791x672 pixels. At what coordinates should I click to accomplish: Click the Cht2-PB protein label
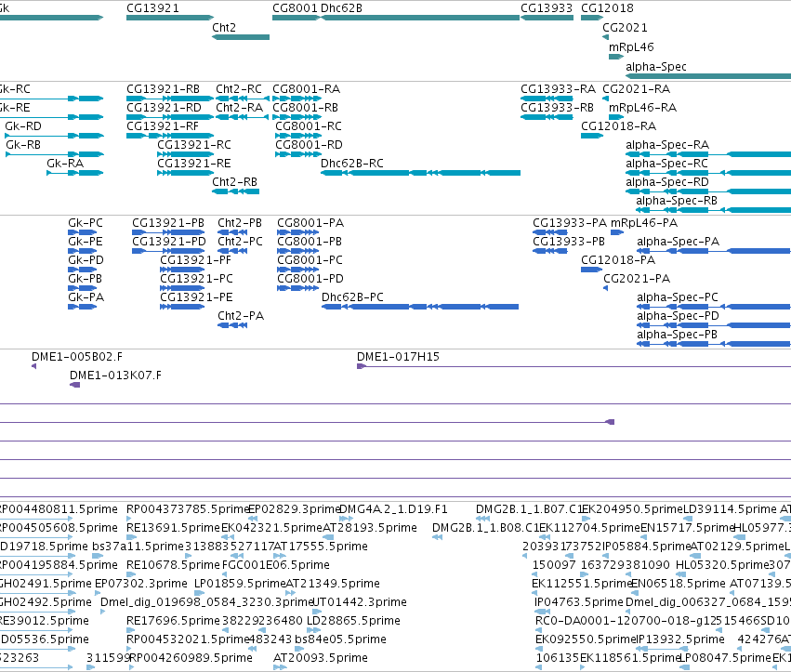240,223
